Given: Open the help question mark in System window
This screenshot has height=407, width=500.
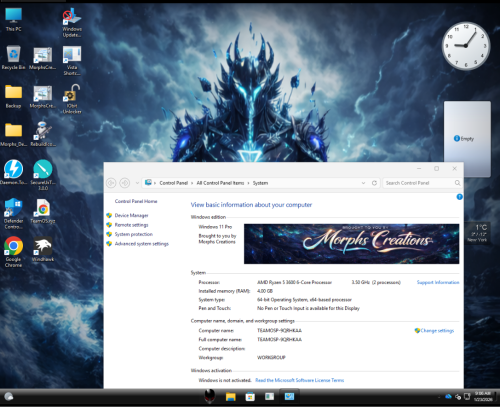Looking at the screenshot, I should [x=459, y=197].
